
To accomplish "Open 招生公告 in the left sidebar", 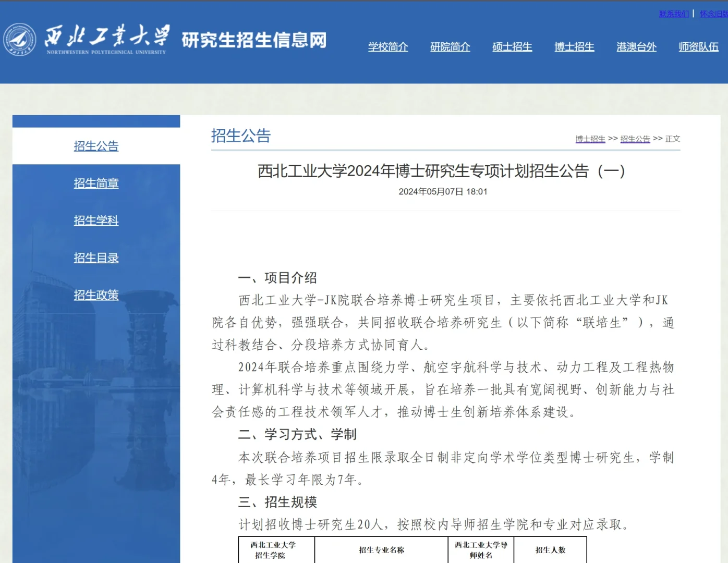I will pyautogui.click(x=96, y=146).
